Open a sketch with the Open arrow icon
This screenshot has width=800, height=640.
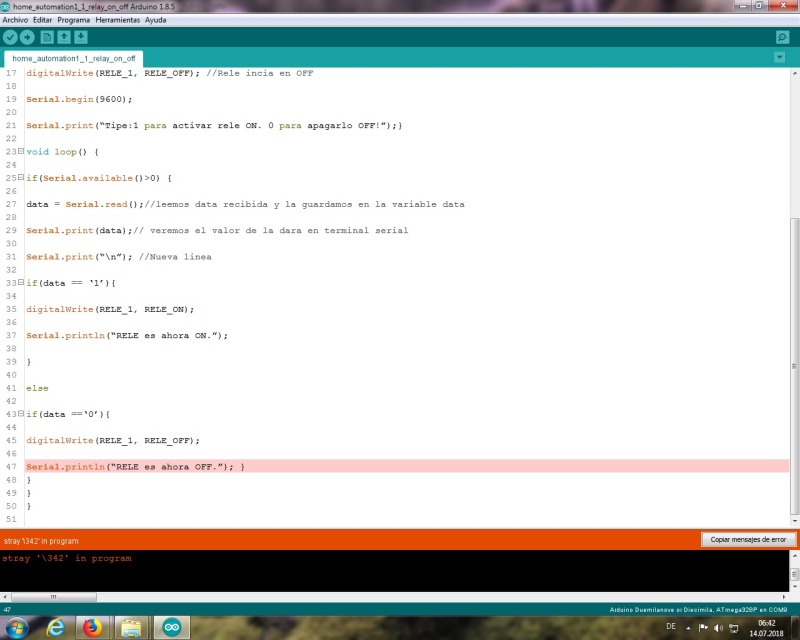[64, 37]
